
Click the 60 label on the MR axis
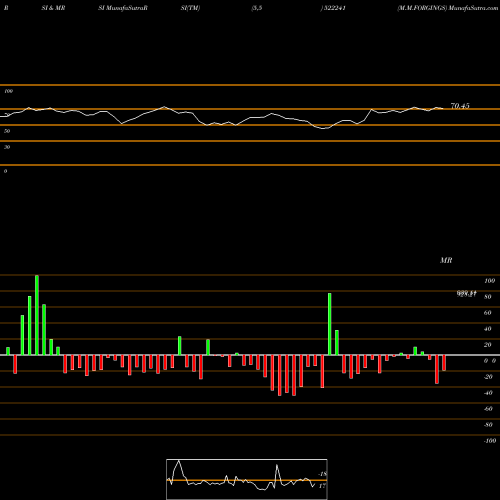coord(488,313)
